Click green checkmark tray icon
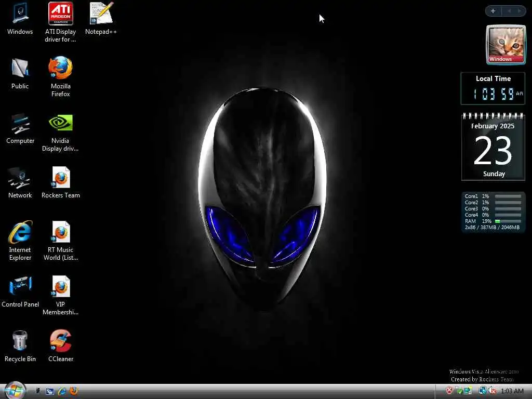532x399 pixels. coord(459,391)
